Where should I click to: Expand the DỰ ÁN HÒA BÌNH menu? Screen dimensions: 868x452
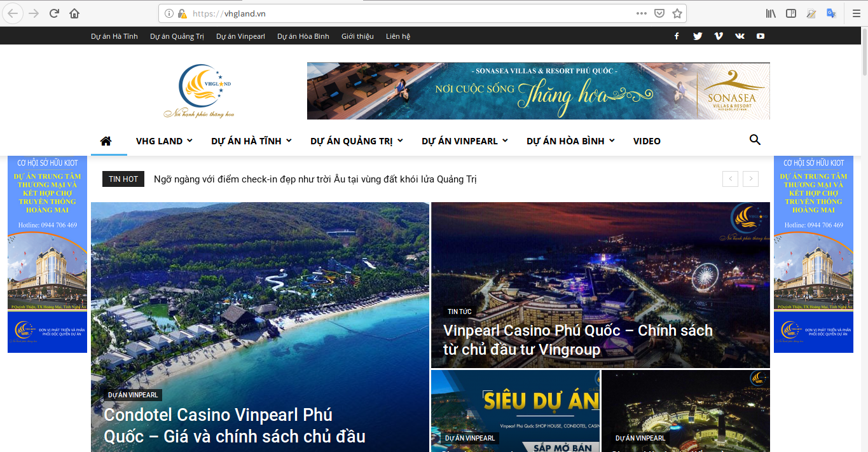tap(570, 141)
